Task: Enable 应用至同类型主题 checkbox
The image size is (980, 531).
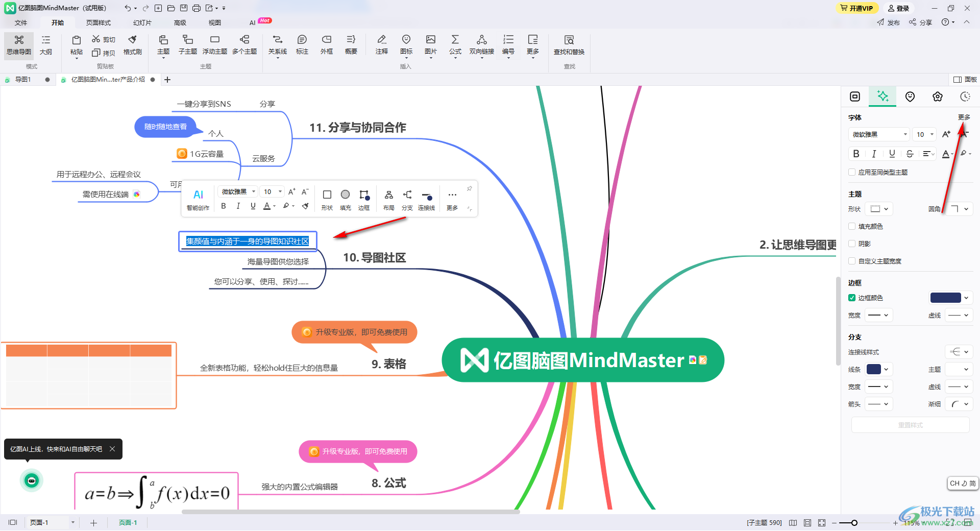Action: pos(852,172)
